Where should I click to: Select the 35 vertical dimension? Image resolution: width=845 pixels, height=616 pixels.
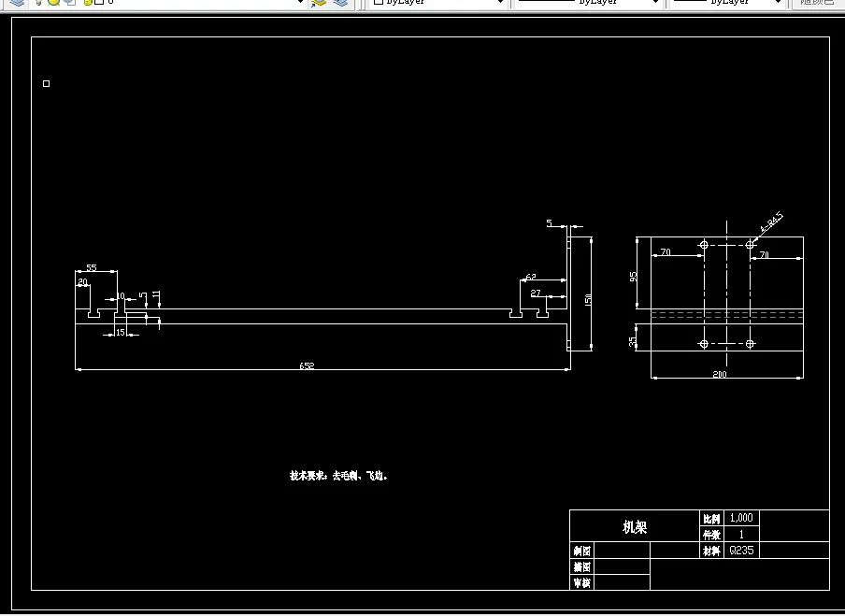(x=632, y=341)
